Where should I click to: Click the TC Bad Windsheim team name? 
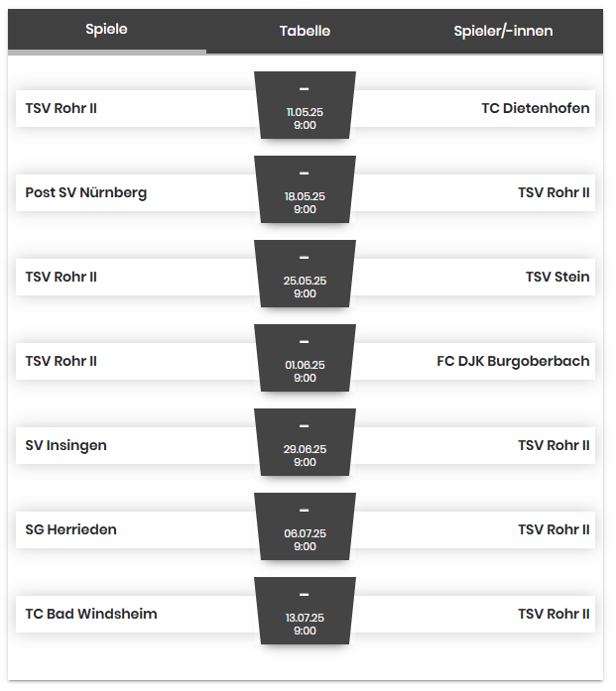pos(91,614)
